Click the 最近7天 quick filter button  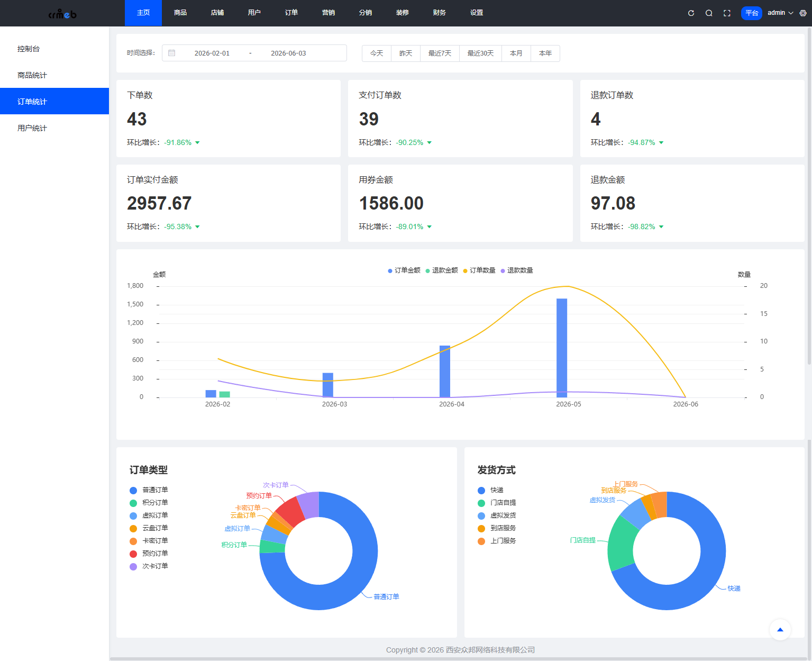click(440, 53)
